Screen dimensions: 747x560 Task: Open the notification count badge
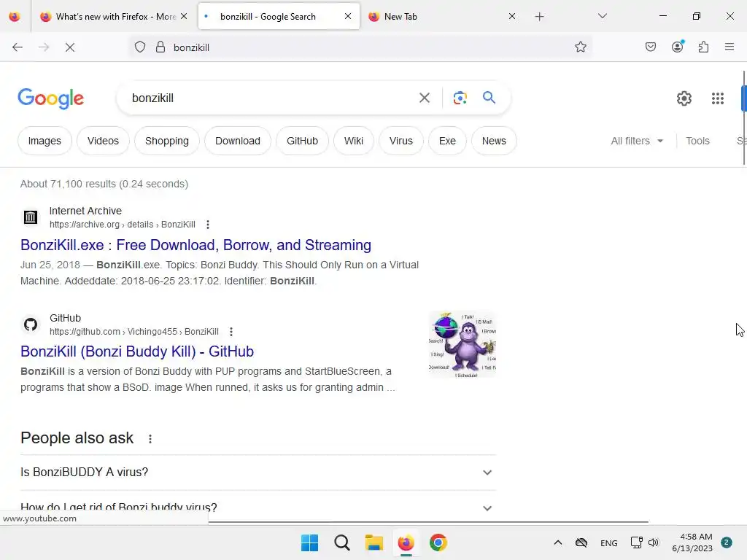(727, 542)
